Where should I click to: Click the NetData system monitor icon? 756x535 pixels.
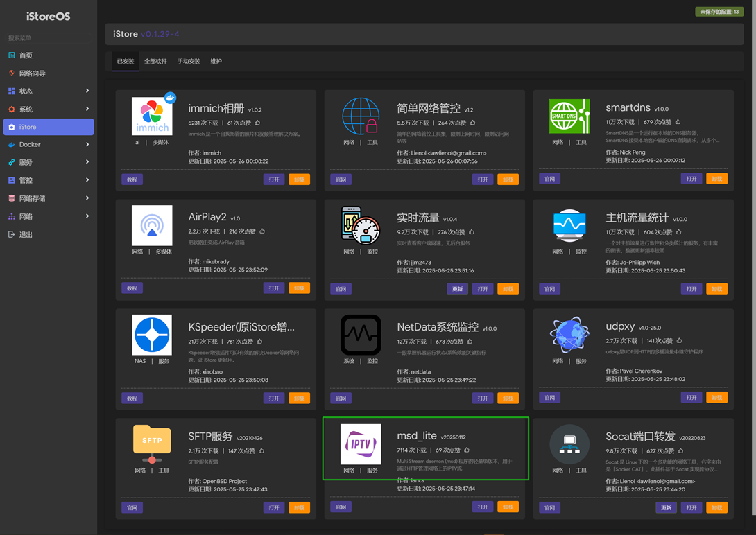point(361,335)
